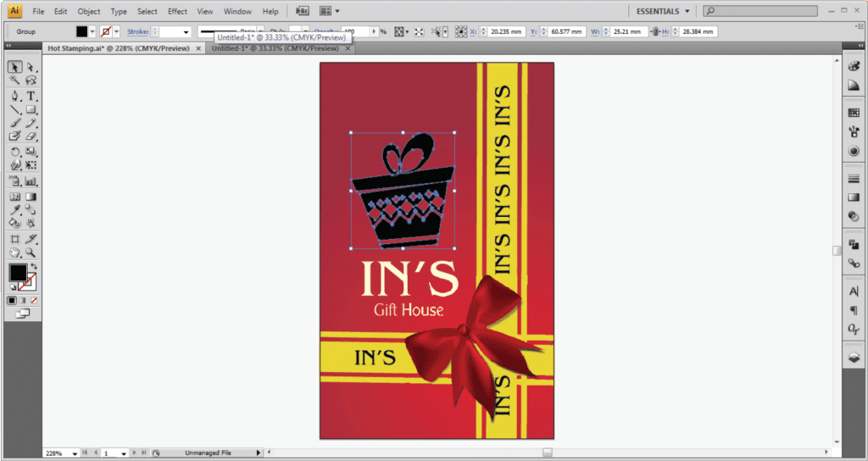Click the Stroke panel link
Image resolution: width=868 pixels, height=461 pixels.
[136, 31]
